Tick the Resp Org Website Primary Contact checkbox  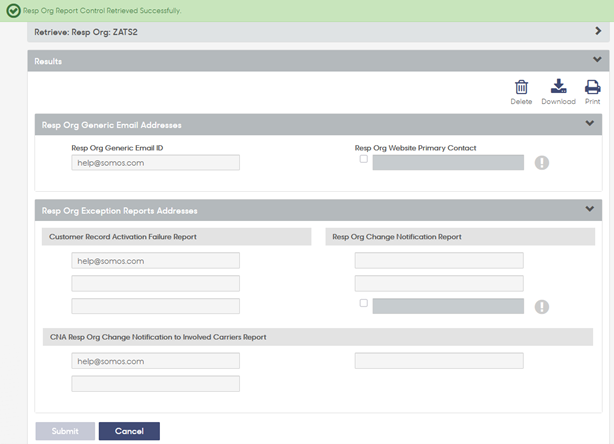(x=364, y=159)
